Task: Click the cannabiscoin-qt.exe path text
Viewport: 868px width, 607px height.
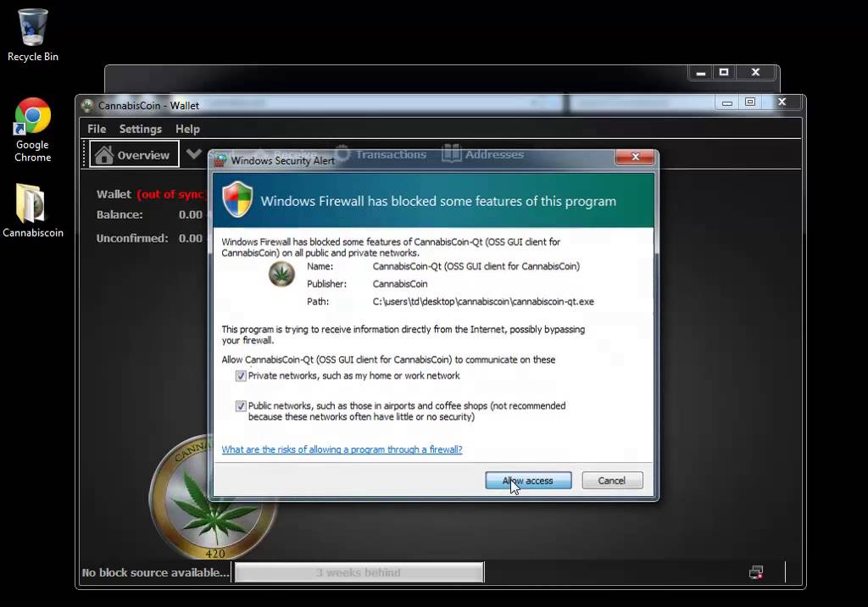Action: (x=483, y=302)
